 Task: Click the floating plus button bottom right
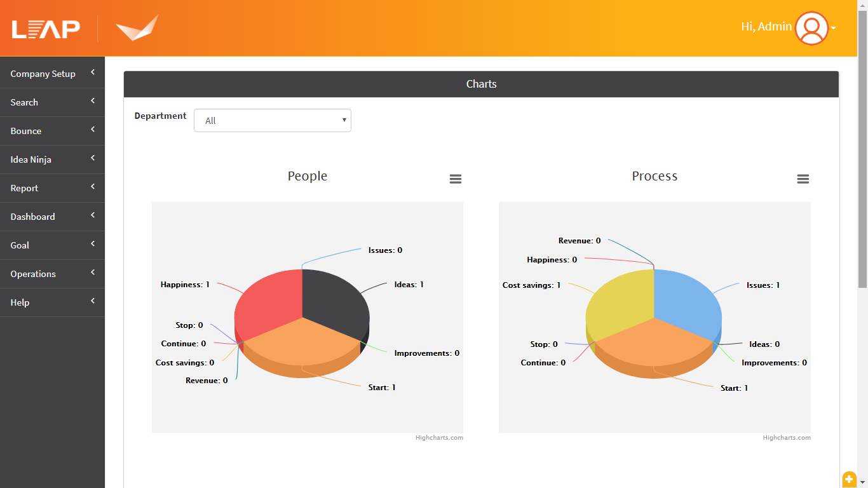coord(850,480)
